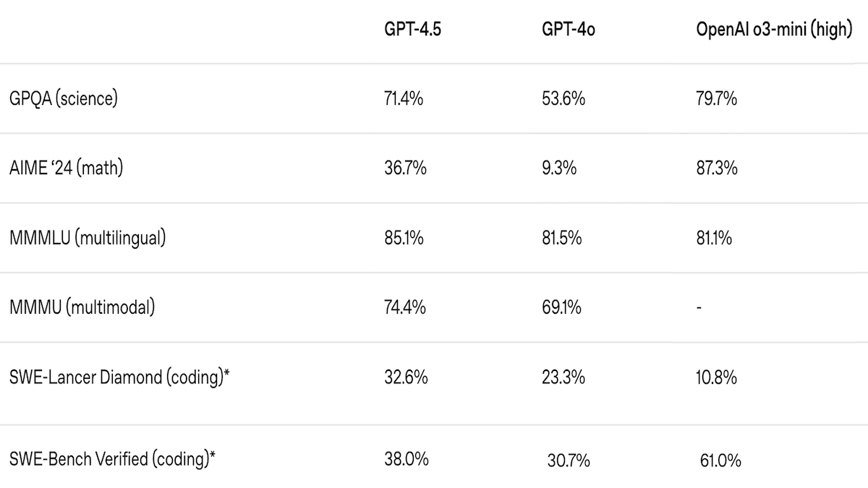Screen dimensions: 868x488
Task: Select the 87.3% AIME score
Action: [x=716, y=168]
